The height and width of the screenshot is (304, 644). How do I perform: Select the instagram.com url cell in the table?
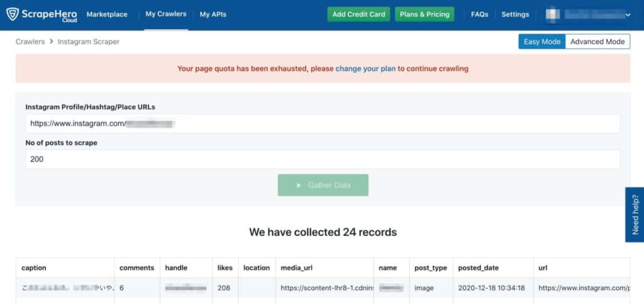[x=582, y=288]
